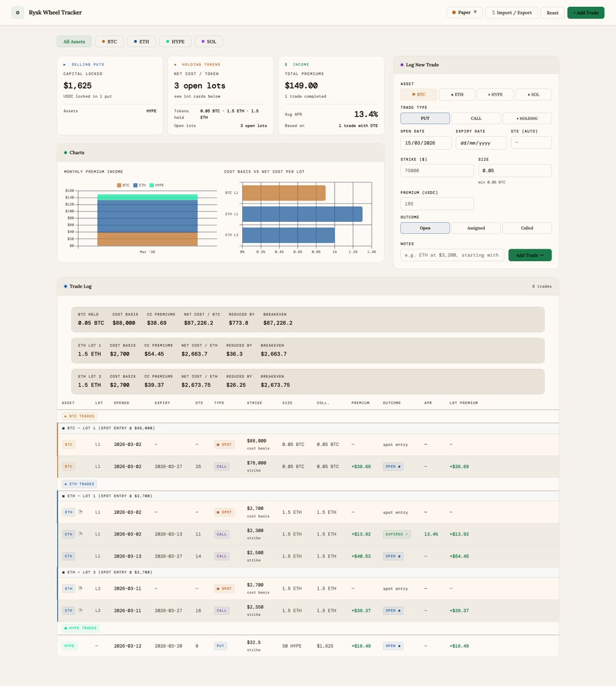The width and height of the screenshot is (616, 686).
Task: Collapse the ETH Lot 2 group header
Action: (308, 572)
